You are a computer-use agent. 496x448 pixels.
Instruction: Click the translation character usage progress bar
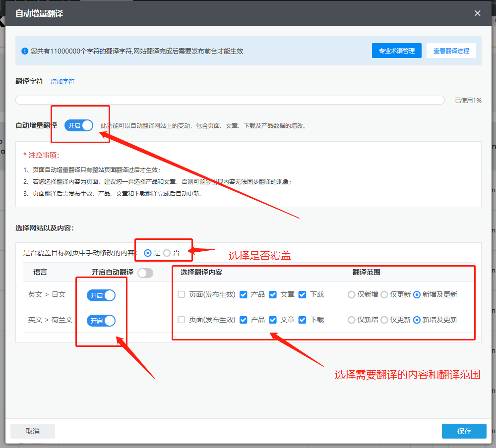[230, 100]
